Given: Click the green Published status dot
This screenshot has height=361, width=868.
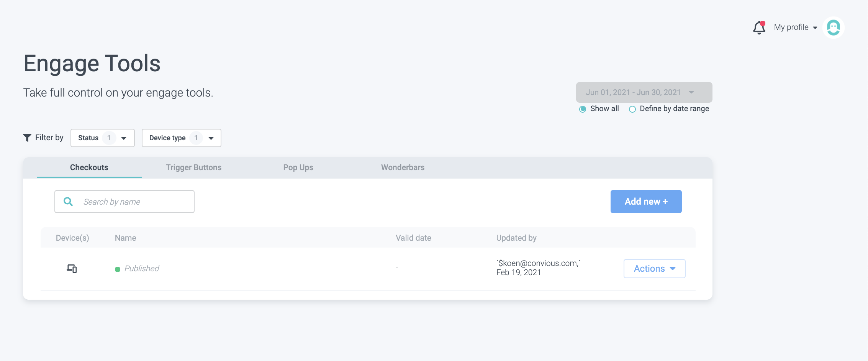Looking at the screenshot, I should [118, 269].
